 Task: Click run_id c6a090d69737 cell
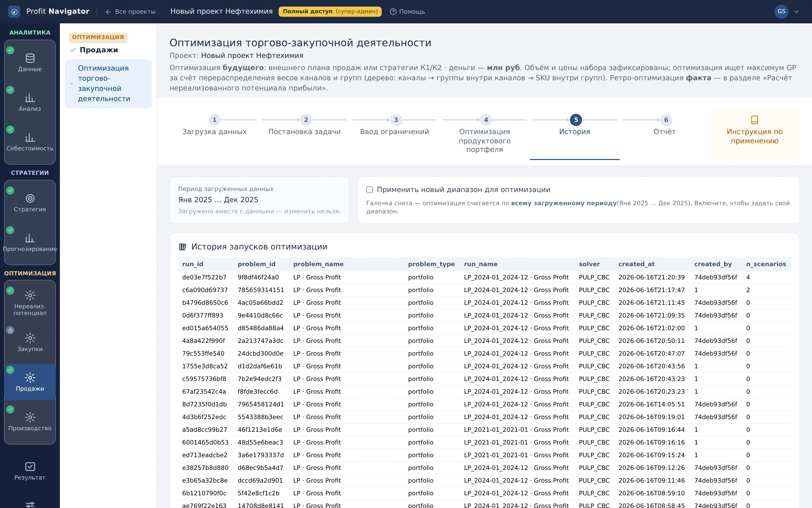[x=205, y=290]
